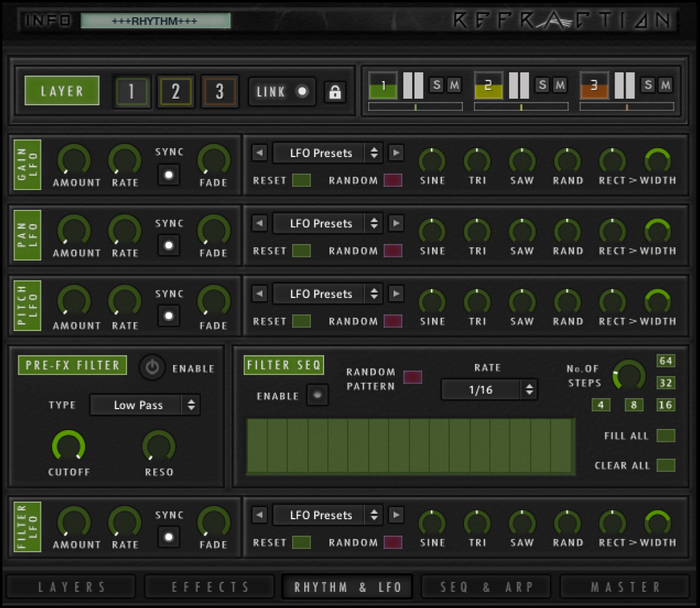Switch to the SEQ & ARP tab
Viewport: 700px width, 608px height.
[486, 587]
